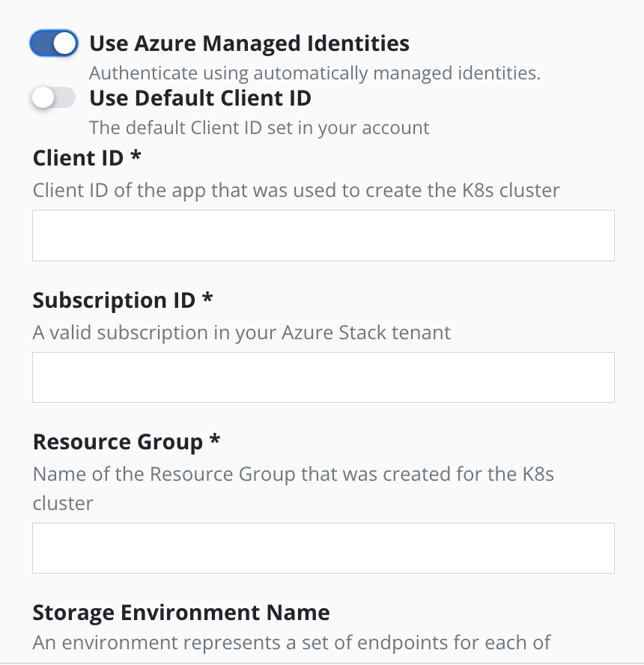The image size is (644, 665).
Task: Click the 'Subscription ID' field heading
Action: click(x=115, y=300)
